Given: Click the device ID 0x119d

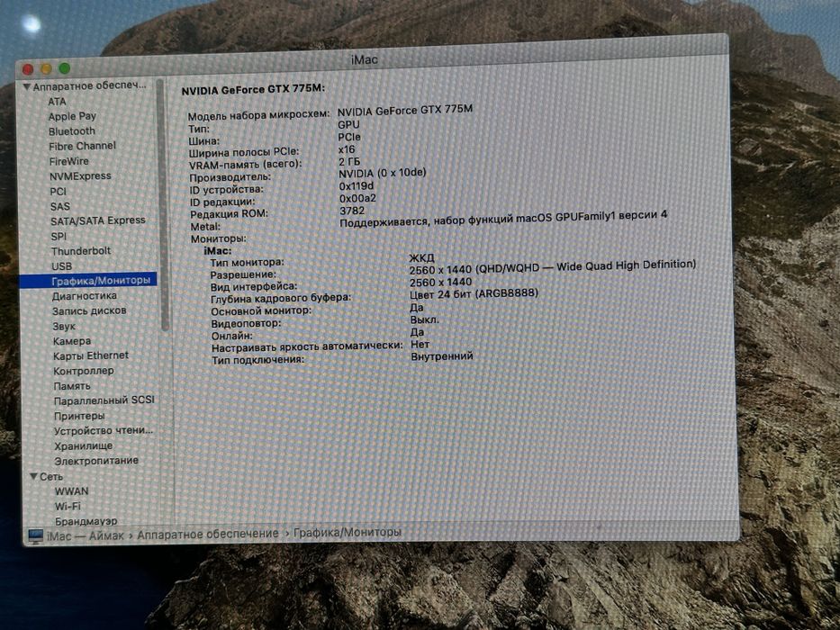Looking at the screenshot, I should tap(357, 186).
